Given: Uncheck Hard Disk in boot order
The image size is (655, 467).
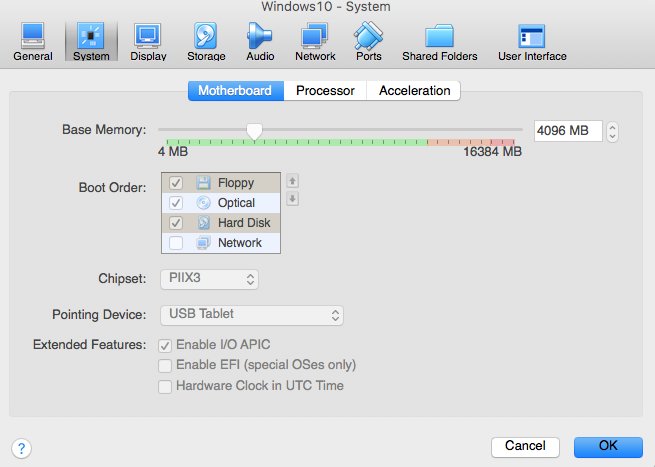Looking at the screenshot, I should (x=176, y=223).
